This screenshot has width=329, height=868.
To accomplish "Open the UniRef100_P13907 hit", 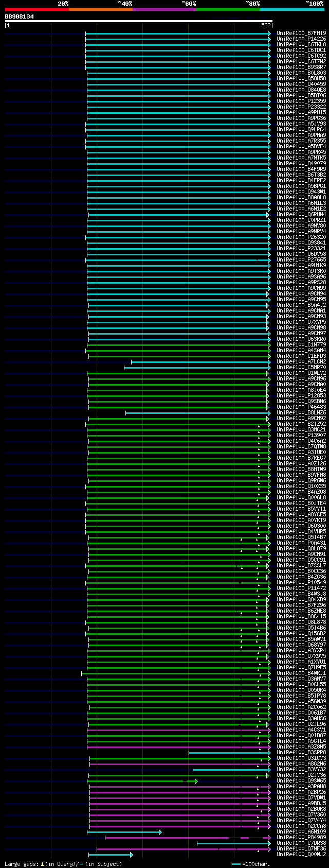I will [x=301, y=435].
